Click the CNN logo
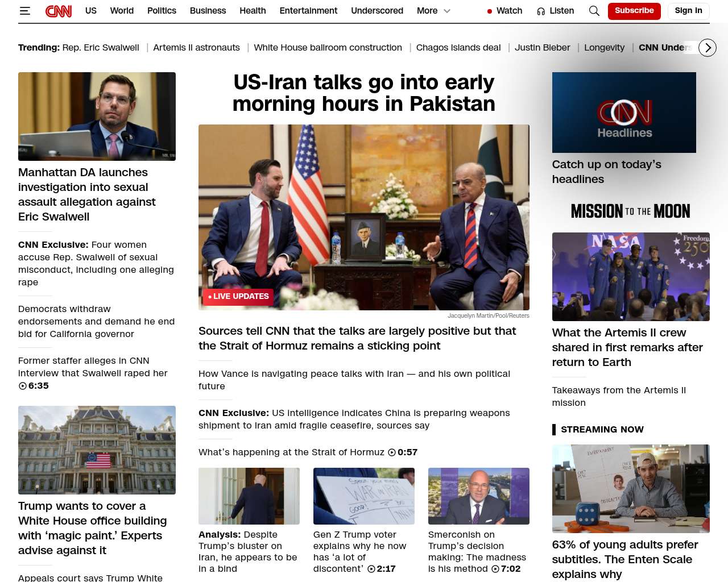Viewport: 728px width, 582px height. click(x=59, y=11)
